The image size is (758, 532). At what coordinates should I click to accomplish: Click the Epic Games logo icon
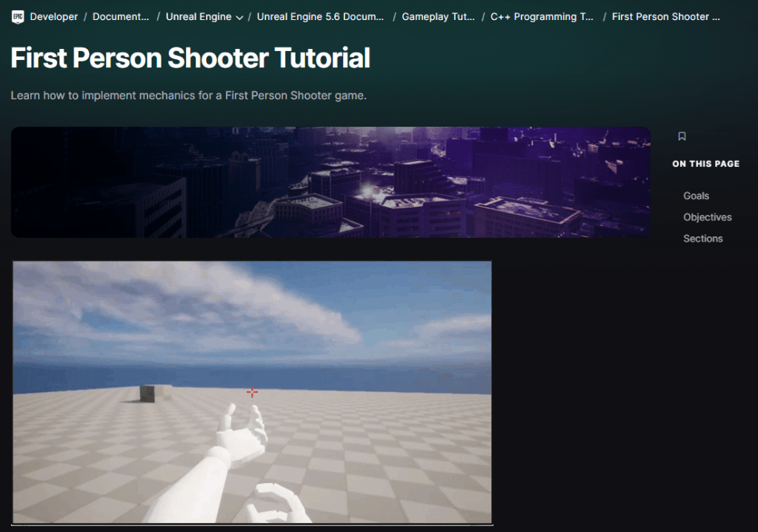coord(18,16)
